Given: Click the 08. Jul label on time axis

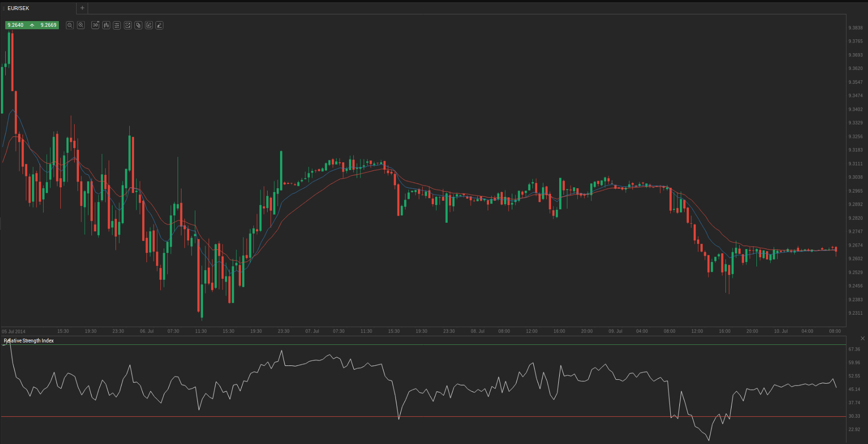Looking at the screenshot, I should tap(477, 331).
